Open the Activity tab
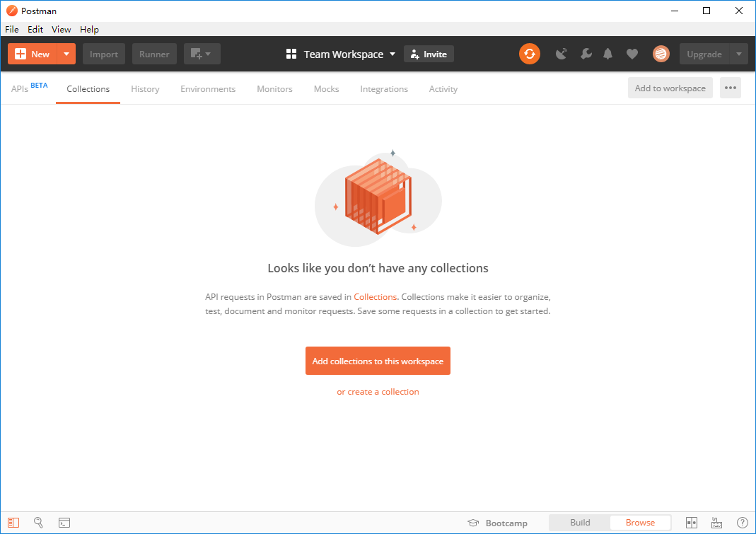Screen dimensions: 756x534 [x=443, y=88]
